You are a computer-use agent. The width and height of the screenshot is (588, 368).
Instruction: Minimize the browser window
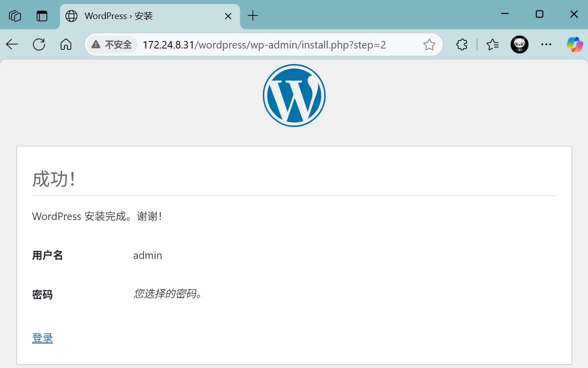tap(505, 14)
